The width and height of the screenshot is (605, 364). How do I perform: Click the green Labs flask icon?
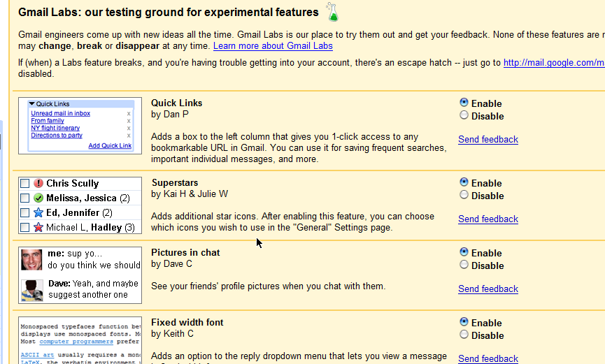point(332,12)
